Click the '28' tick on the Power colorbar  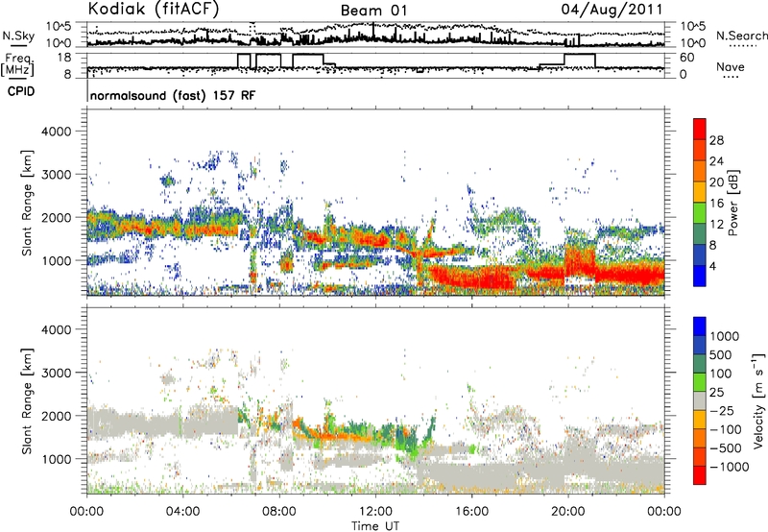[x=716, y=140]
